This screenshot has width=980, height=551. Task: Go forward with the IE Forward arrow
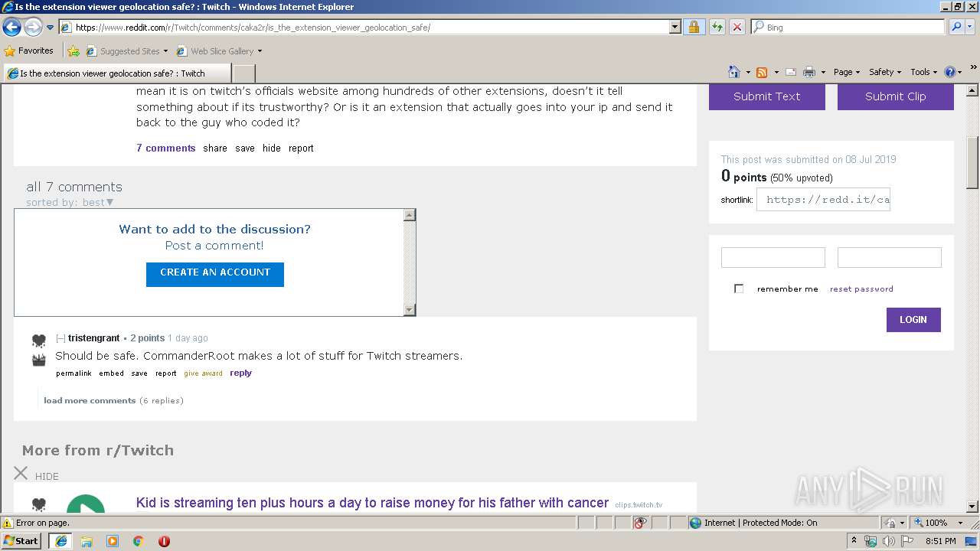click(33, 28)
